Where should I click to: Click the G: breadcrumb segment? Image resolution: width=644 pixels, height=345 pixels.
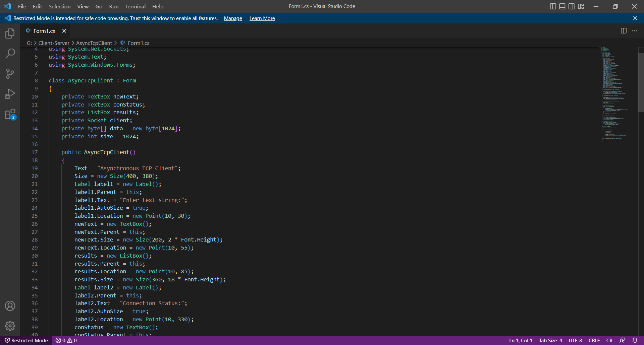(x=29, y=43)
